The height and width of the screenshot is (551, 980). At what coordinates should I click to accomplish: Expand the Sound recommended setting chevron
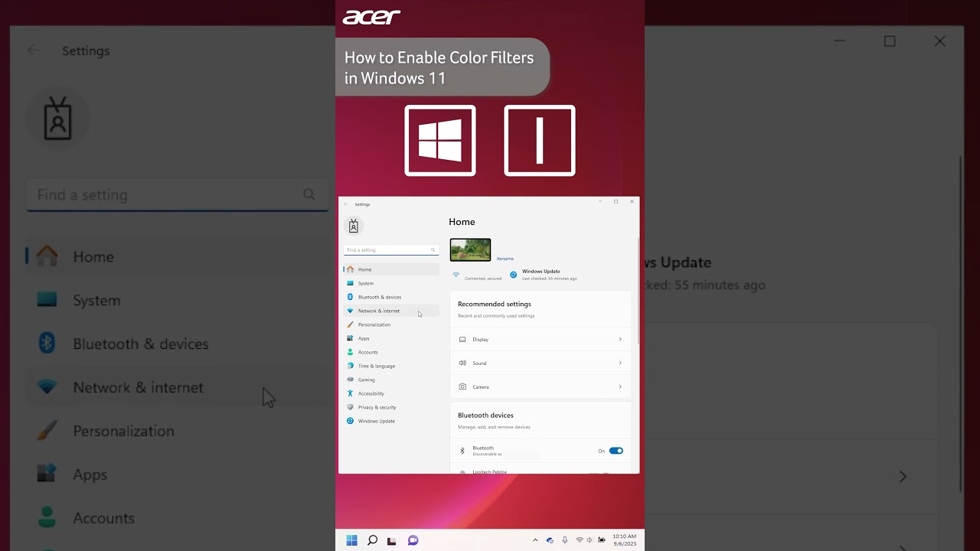coord(620,363)
